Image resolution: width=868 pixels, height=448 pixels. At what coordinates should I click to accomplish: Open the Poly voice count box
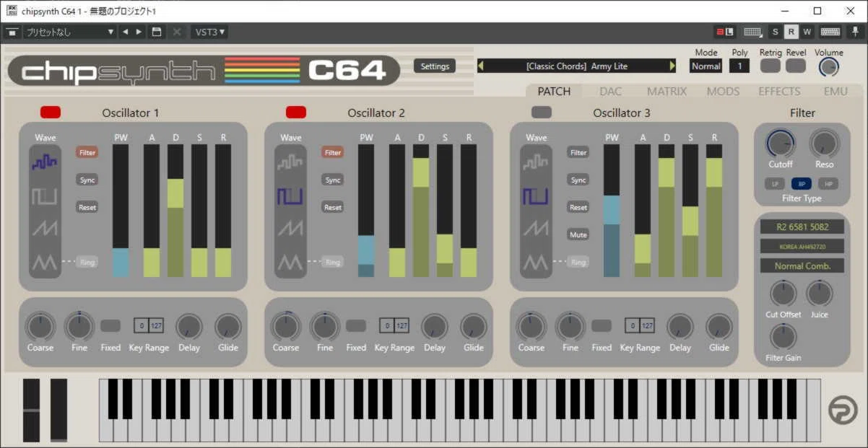pos(739,66)
